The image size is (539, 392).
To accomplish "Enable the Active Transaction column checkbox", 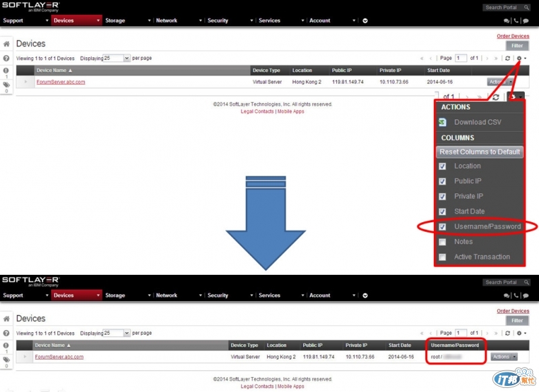I will point(443,257).
